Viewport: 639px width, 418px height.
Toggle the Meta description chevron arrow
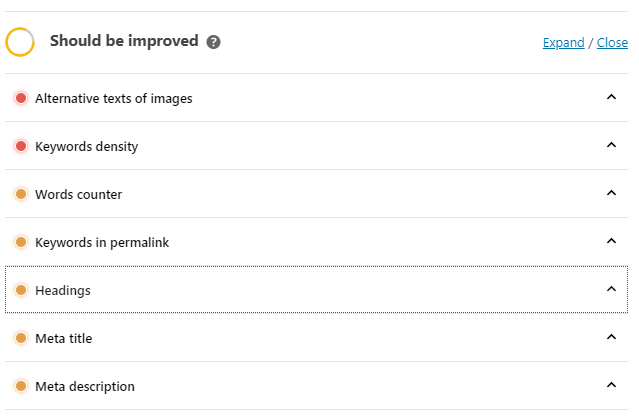click(x=611, y=385)
